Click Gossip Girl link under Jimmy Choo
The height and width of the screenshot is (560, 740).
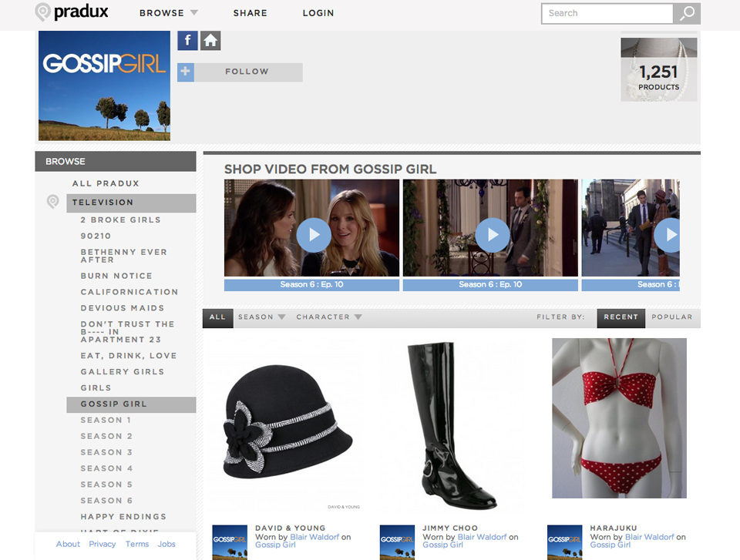[x=442, y=545]
